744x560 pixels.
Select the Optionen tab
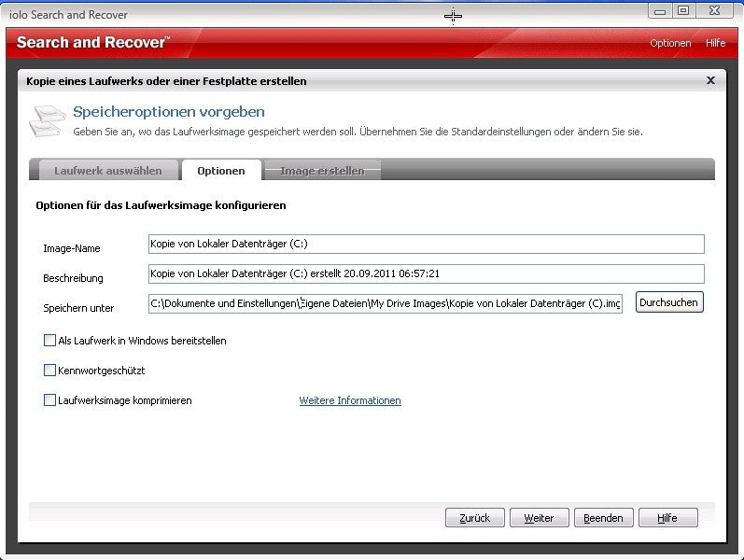coord(221,171)
